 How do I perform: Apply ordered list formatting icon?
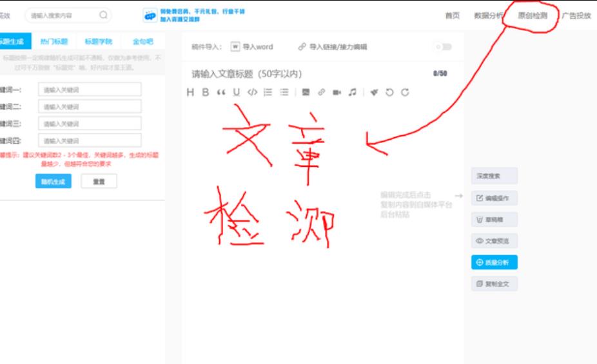(x=268, y=92)
